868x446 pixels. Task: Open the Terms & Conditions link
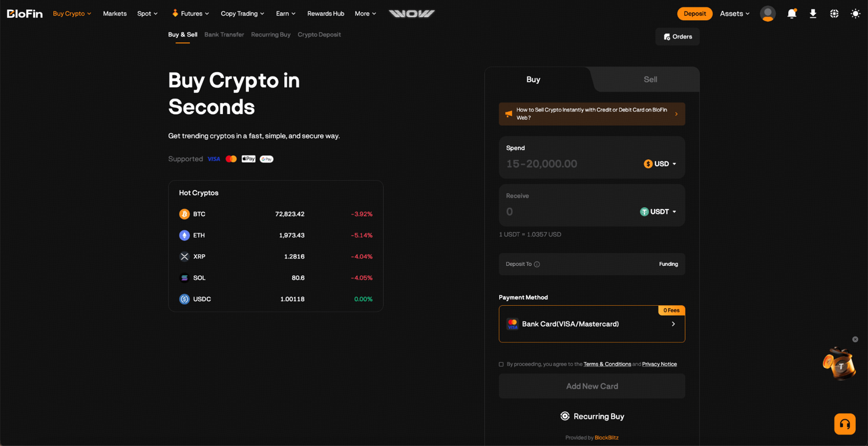[x=607, y=364]
